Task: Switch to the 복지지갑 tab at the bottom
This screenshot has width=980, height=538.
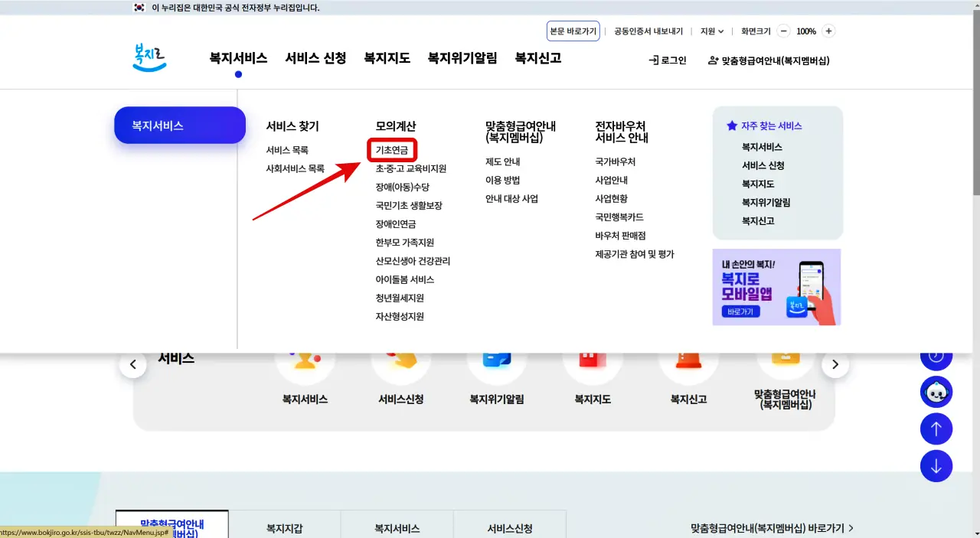Action: click(284, 527)
